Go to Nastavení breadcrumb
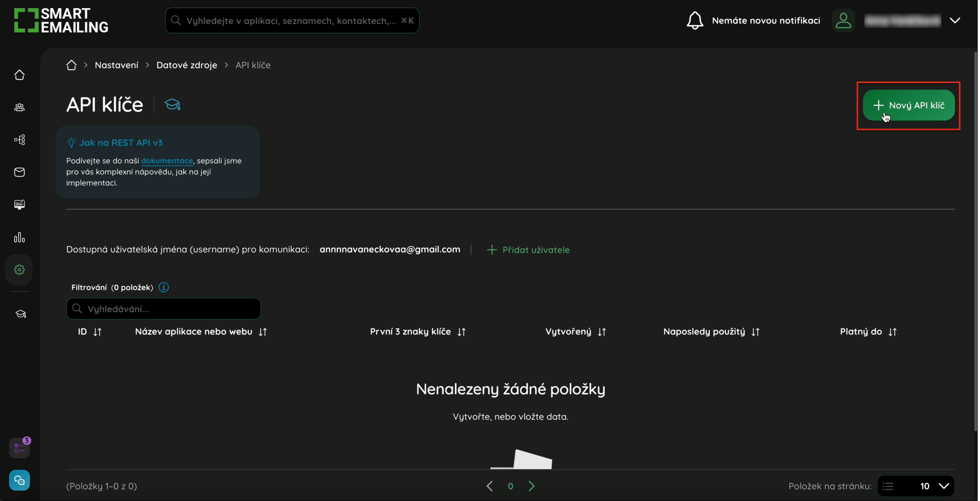980x501 pixels. point(117,65)
